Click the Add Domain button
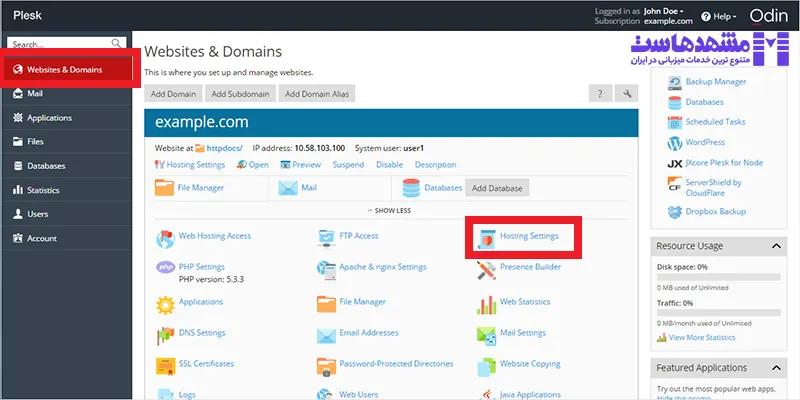The image size is (800, 400). pyautogui.click(x=173, y=94)
